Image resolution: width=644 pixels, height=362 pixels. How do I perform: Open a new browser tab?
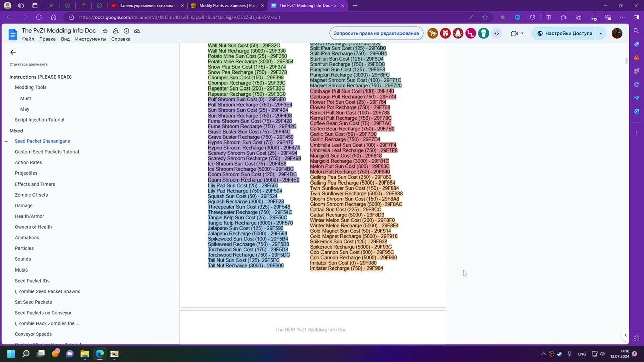click(x=355, y=6)
